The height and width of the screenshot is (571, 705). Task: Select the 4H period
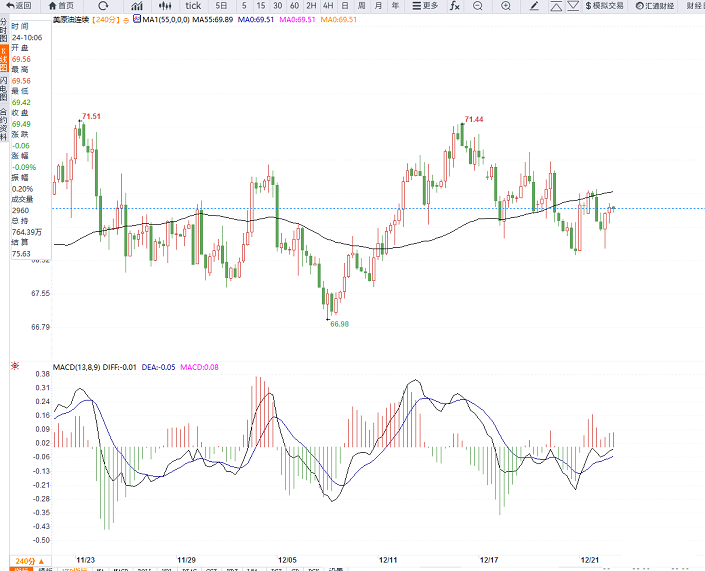click(328, 6)
